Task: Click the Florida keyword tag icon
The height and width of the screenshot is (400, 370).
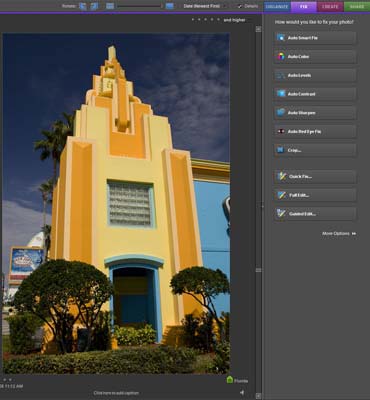Action: coord(230,380)
